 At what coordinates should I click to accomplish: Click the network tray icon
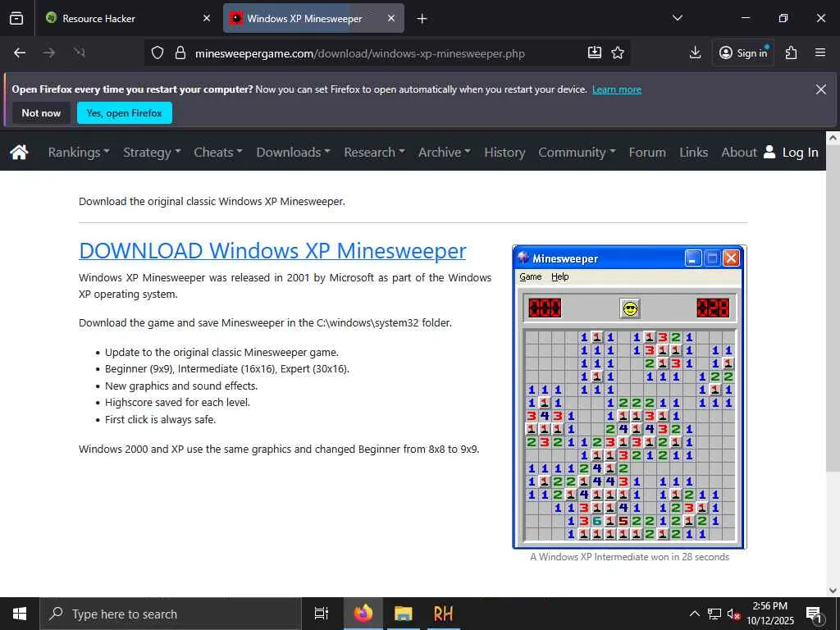click(714, 614)
